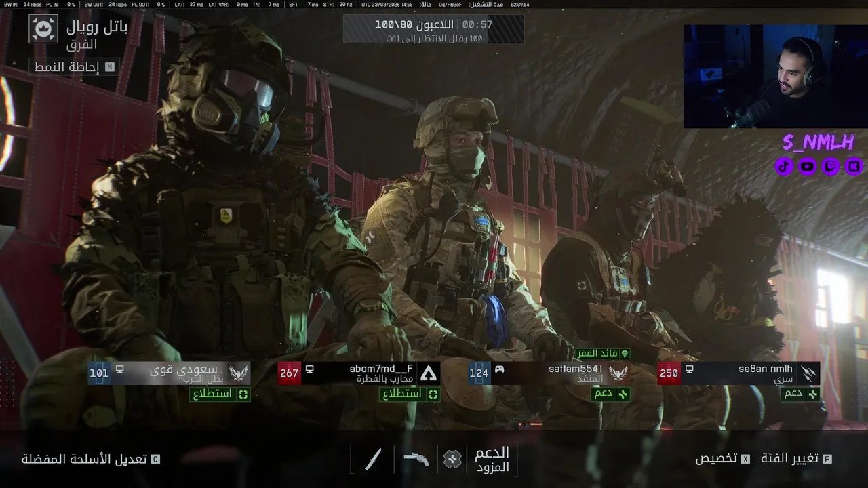The width and height of the screenshot is (868, 488).
Task: Click the 00:57 countdown timer
Action: pos(477,24)
